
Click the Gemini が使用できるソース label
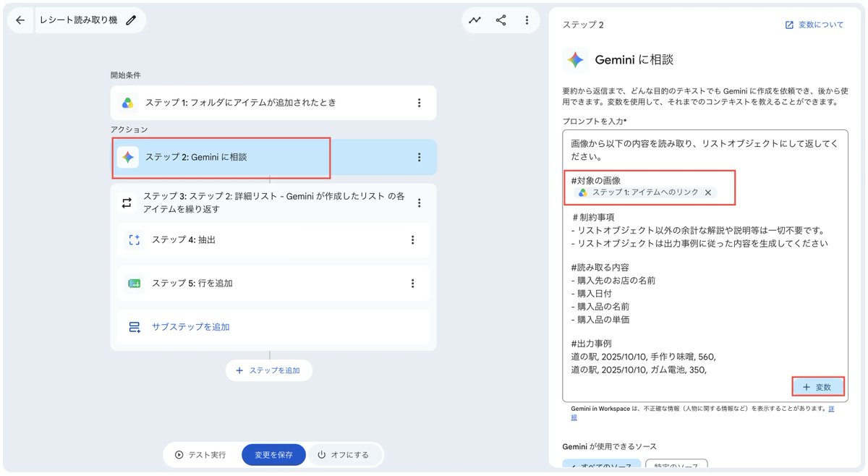pyautogui.click(x=609, y=446)
